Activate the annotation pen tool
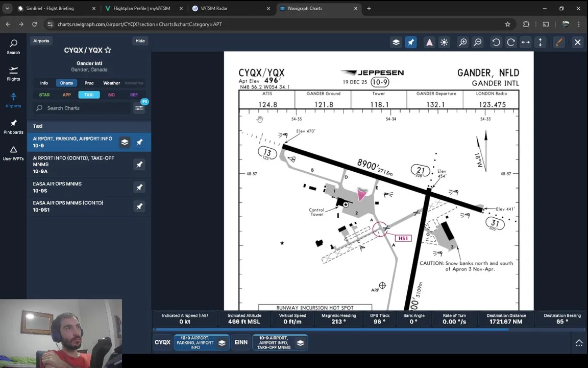Viewport: 588px width, 368px height. (x=559, y=42)
